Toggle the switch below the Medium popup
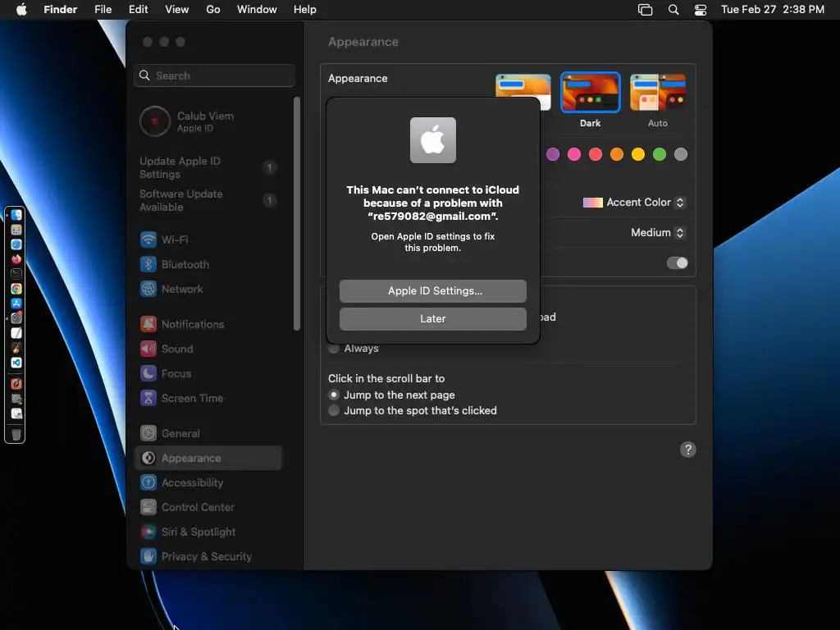This screenshot has width=840, height=630. click(x=677, y=263)
